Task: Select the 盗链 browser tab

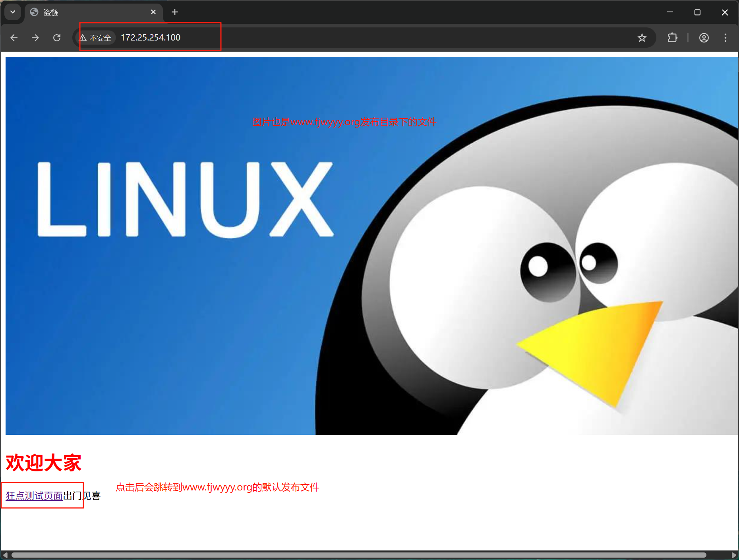Action: click(x=93, y=12)
